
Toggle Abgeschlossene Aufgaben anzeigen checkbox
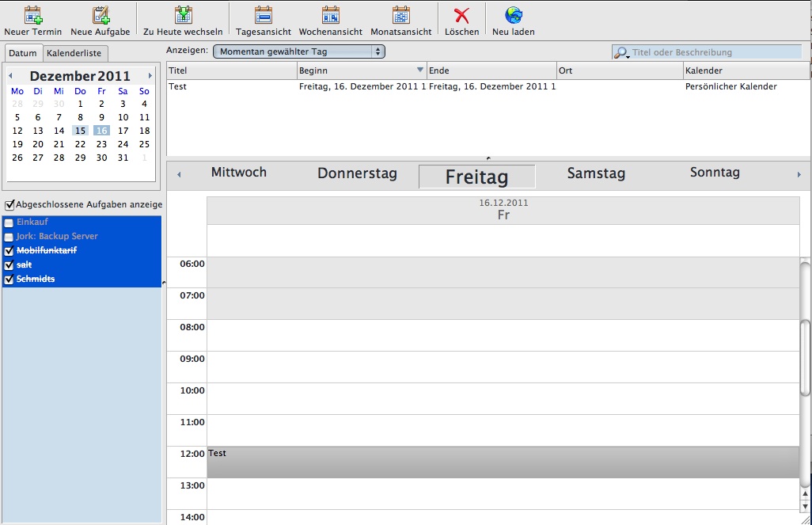tap(9, 205)
